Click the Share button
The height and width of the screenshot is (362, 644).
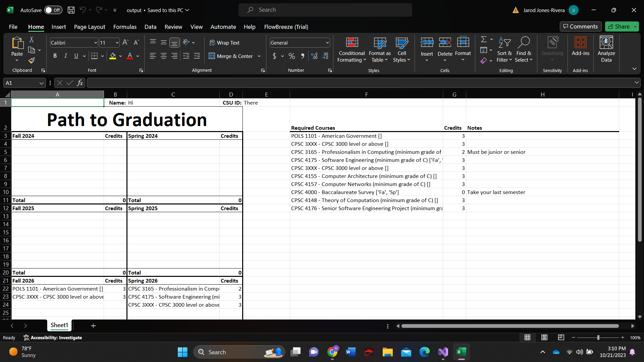[619, 26]
